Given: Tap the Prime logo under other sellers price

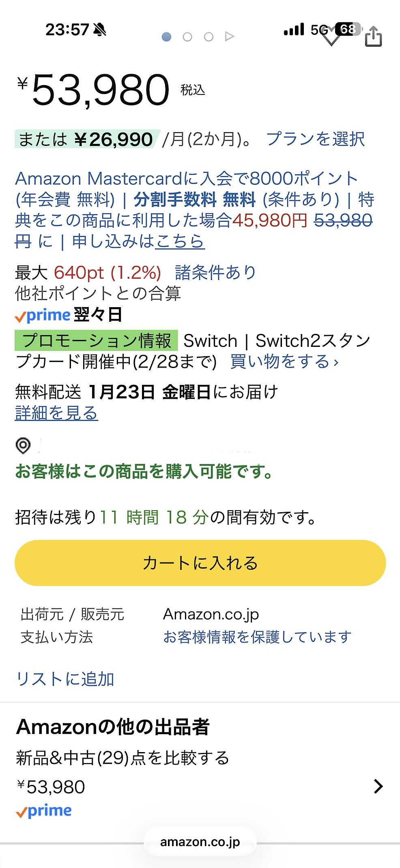Looking at the screenshot, I should [44, 811].
